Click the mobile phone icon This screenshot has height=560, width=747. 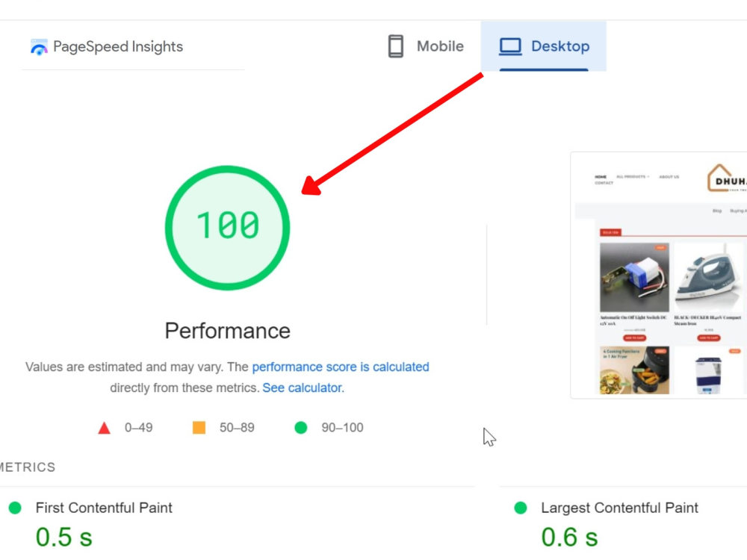click(395, 46)
